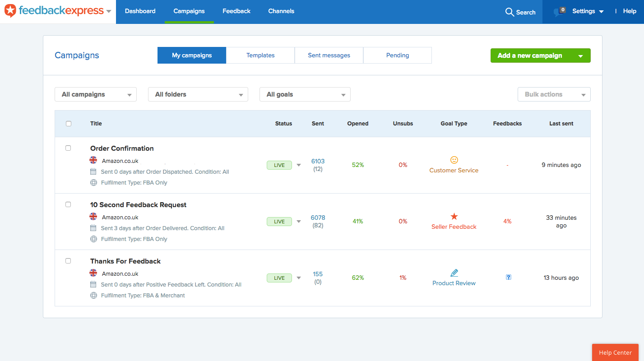This screenshot has height=361, width=644.
Task: Open the Help Center widget
Action: pyautogui.click(x=615, y=352)
